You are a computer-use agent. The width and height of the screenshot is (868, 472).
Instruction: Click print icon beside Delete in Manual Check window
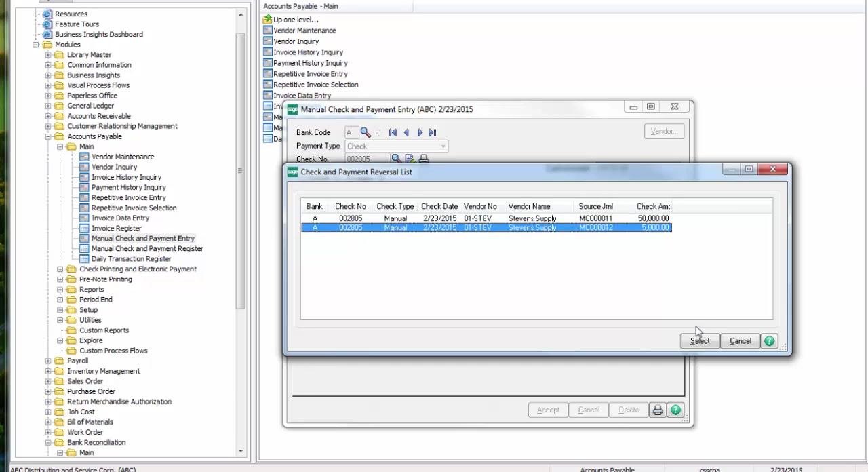point(657,410)
